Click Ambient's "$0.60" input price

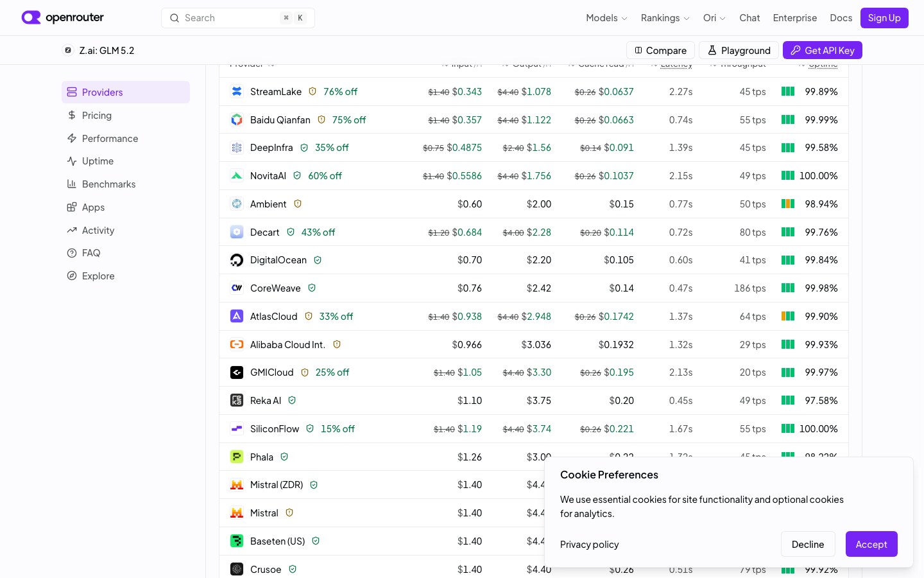click(x=470, y=204)
